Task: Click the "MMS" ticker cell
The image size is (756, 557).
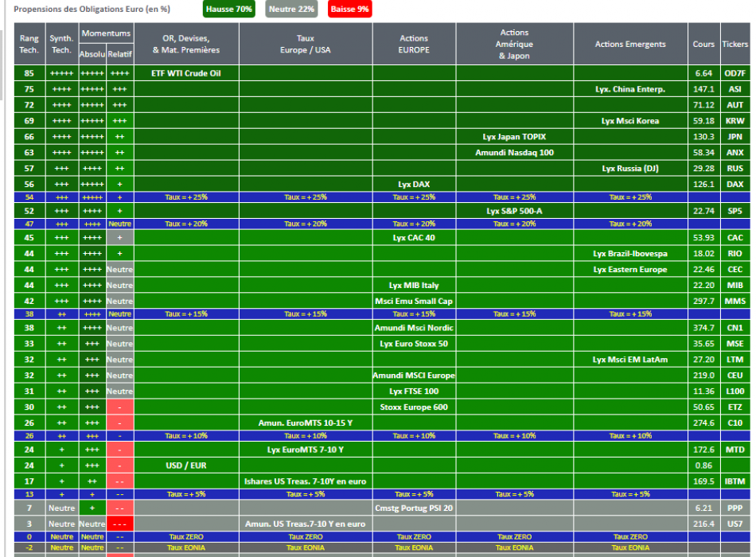Action: pyautogui.click(x=735, y=302)
